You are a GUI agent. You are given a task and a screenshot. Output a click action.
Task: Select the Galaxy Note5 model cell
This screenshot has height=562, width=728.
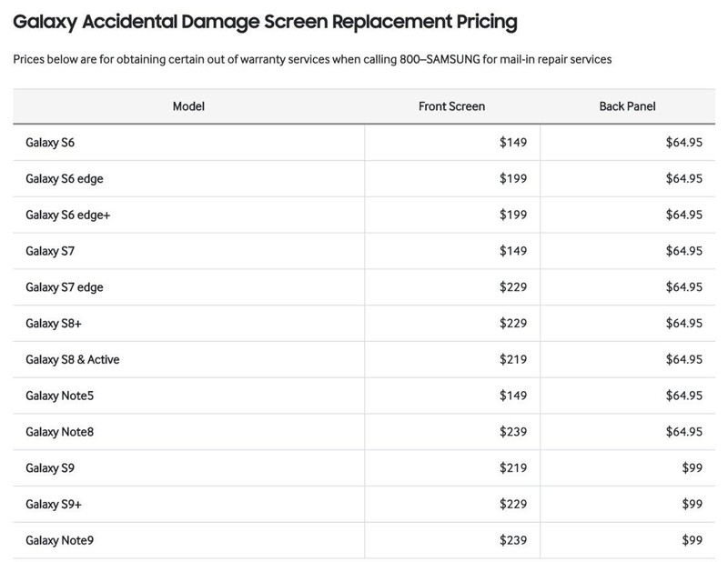click(x=59, y=396)
